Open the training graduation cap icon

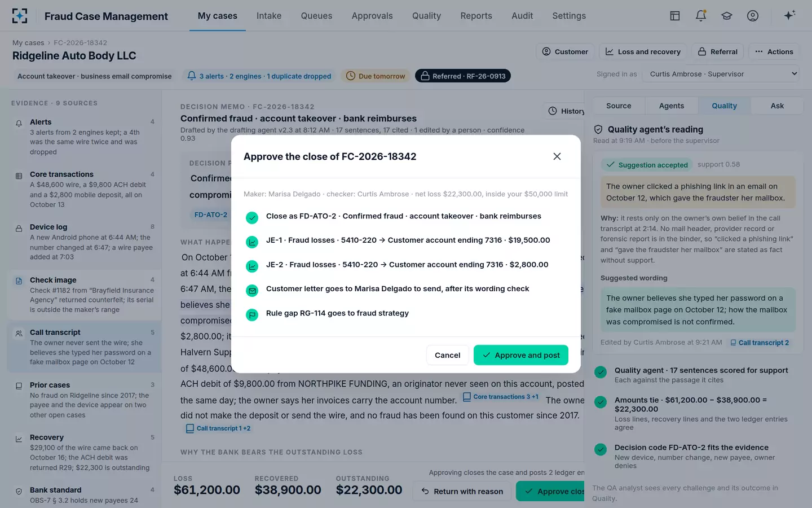[727, 16]
